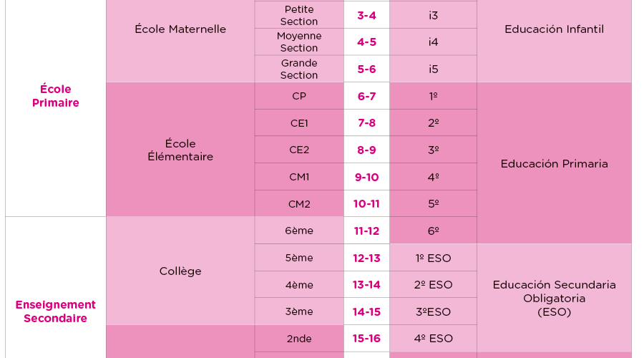Click the Educación Secundaria Obligatoria cell

point(554,298)
